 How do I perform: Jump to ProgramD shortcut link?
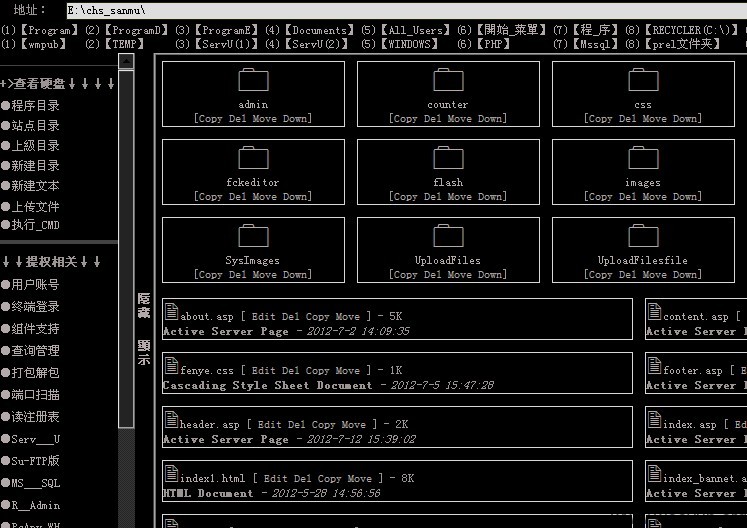point(137,30)
